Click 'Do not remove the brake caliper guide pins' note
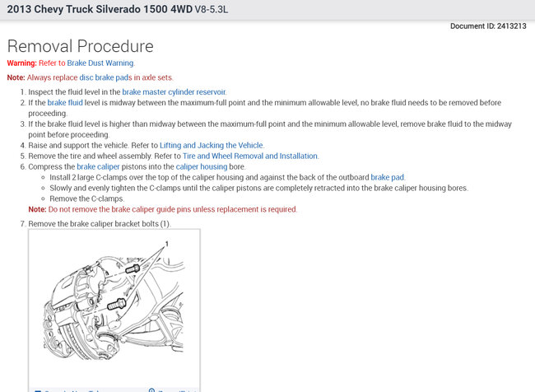 point(173,209)
